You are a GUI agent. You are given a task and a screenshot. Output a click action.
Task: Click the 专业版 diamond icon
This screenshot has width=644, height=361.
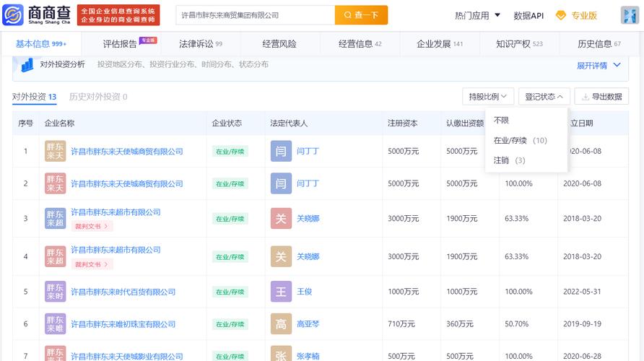560,16
